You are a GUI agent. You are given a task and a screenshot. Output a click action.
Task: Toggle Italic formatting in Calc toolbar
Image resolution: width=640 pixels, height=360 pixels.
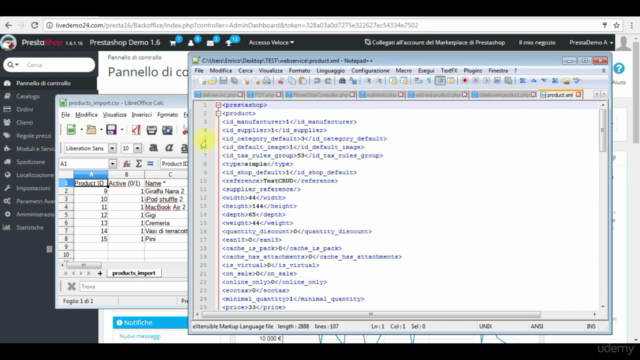coord(169,148)
